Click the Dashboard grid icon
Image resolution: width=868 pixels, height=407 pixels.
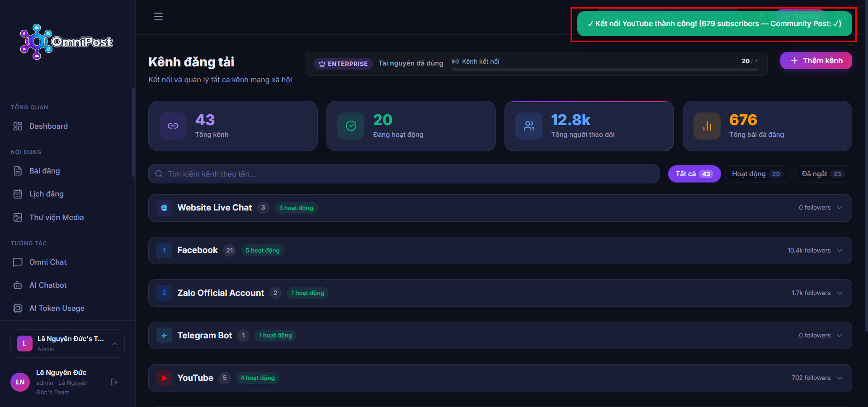click(18, 126)
